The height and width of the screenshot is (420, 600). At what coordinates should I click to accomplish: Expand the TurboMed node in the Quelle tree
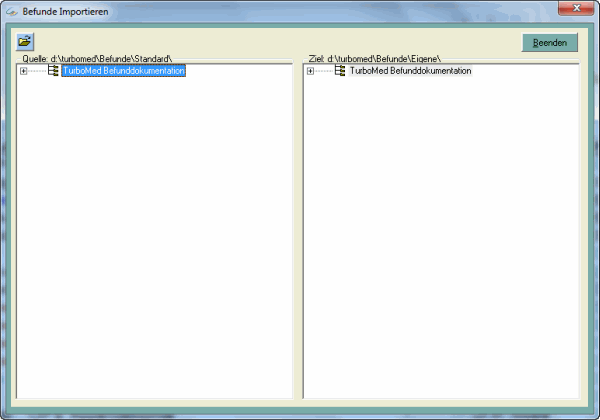pyautogui.click(x=23, y=71)
